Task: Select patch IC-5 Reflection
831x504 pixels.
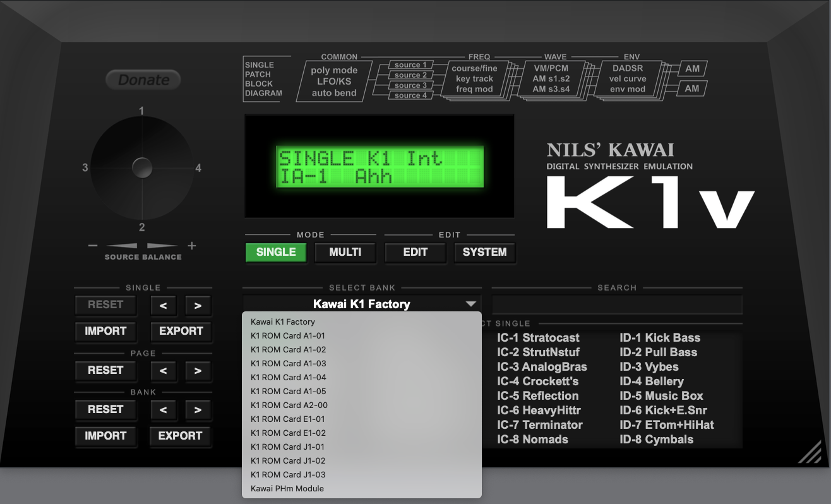Action: click(537, 396)
